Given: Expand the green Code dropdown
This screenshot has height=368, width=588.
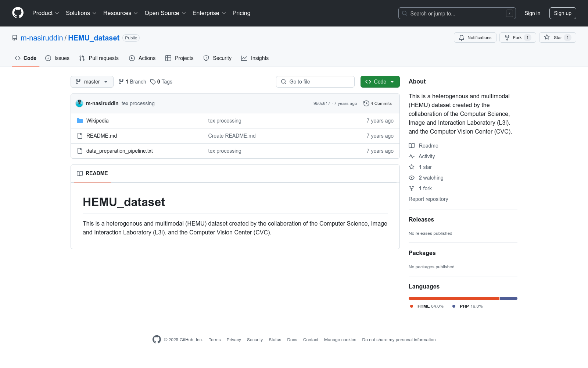Looking at the screenshot, I should click(x=380, y=82).
